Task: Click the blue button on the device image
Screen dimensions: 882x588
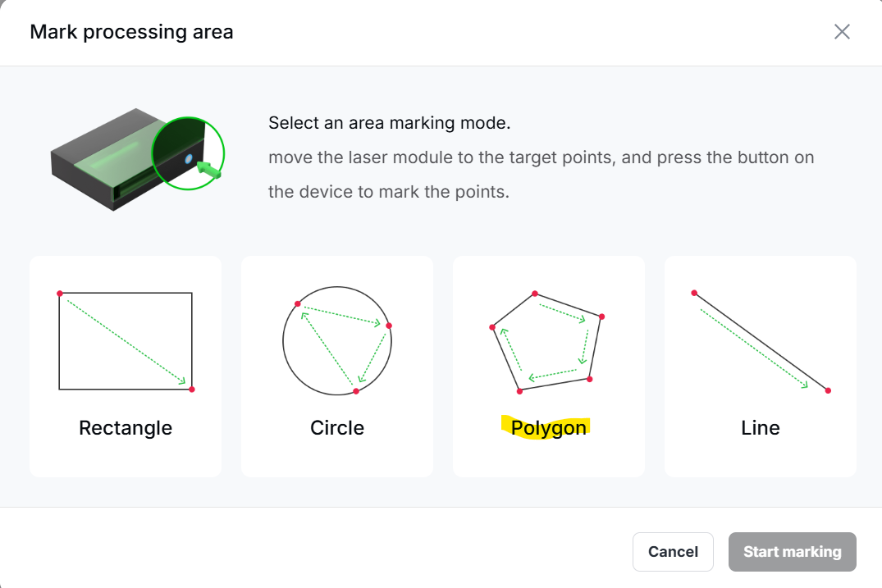Action: pos(189,159)
